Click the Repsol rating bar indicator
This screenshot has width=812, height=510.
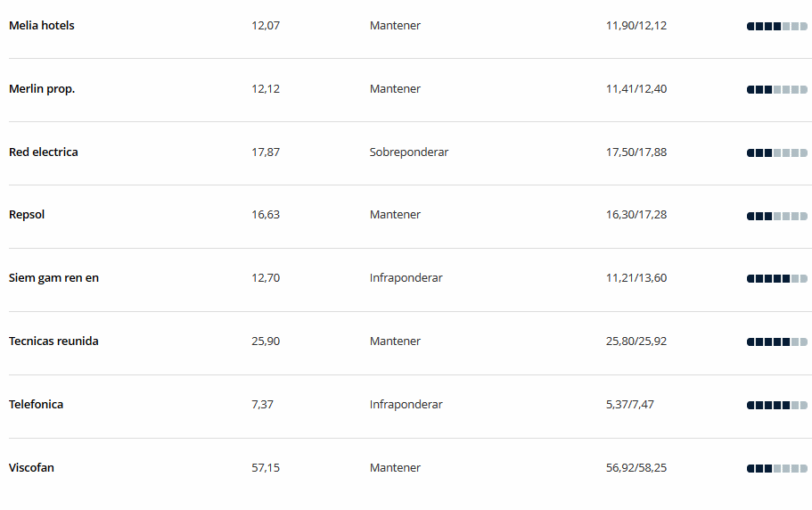[x=776, y=216]
